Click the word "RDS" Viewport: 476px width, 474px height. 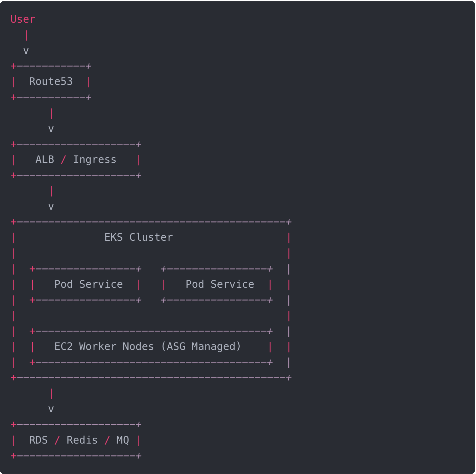click(38, 440)
